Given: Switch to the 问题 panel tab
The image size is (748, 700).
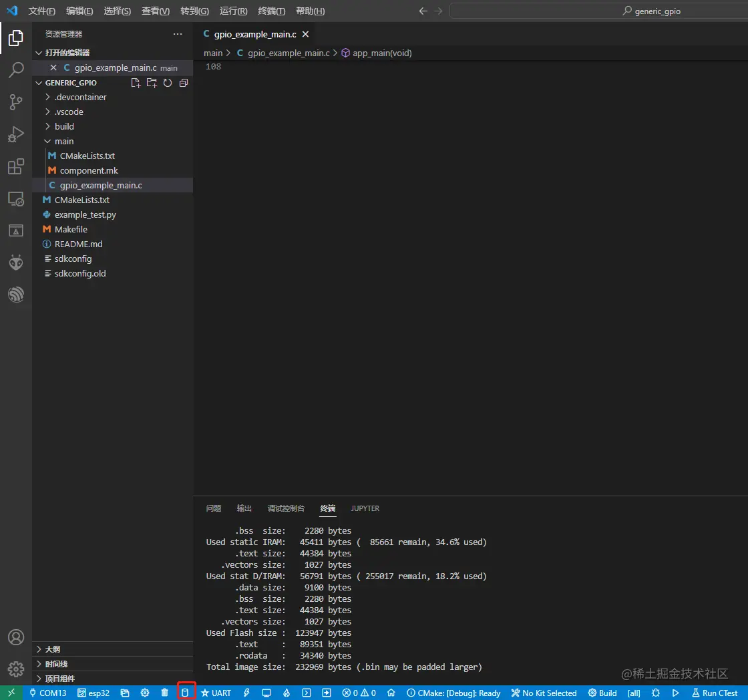Looking at the screenshot, I should 214,508.
